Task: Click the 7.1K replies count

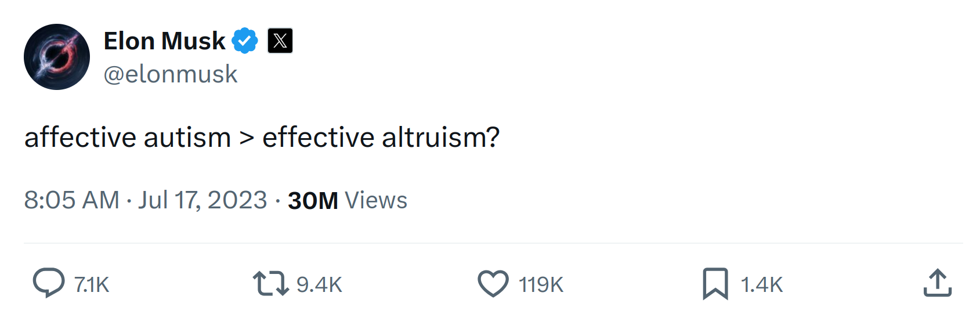Action: 92,285
